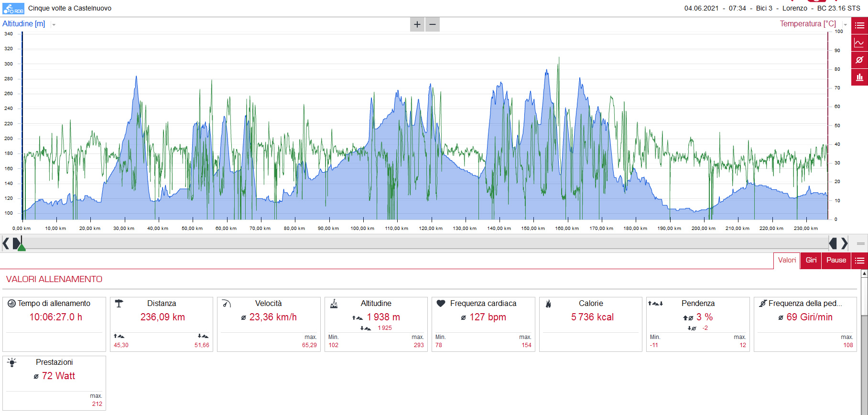
Task: Click the Temperatura [°C] axis label
Action: point(808,24)
